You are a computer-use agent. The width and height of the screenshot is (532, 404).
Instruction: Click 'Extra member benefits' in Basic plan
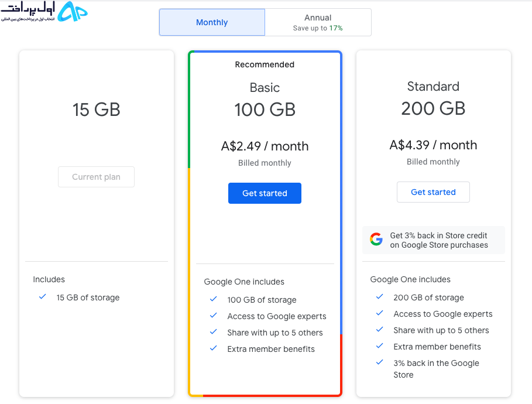click(x=271, y=350)
